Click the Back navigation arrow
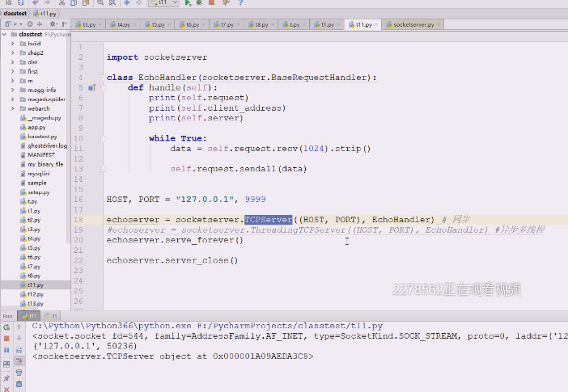This screenshot has height=392, width=568. coord(127,3)
